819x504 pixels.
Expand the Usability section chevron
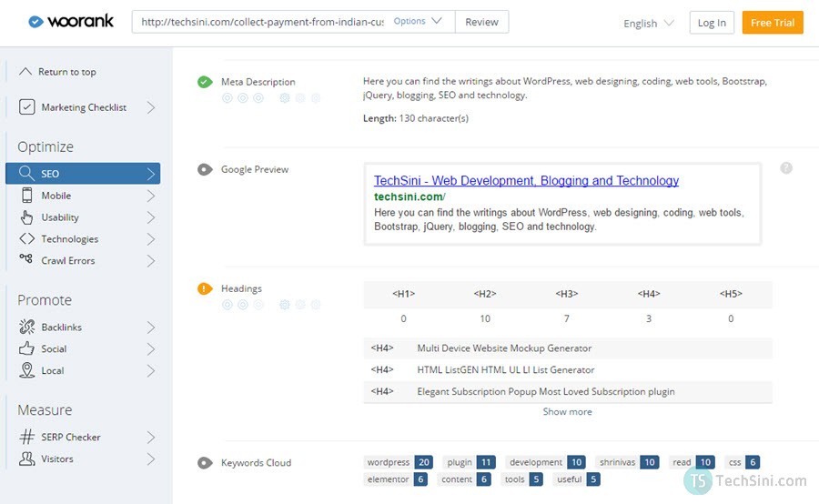151,217
